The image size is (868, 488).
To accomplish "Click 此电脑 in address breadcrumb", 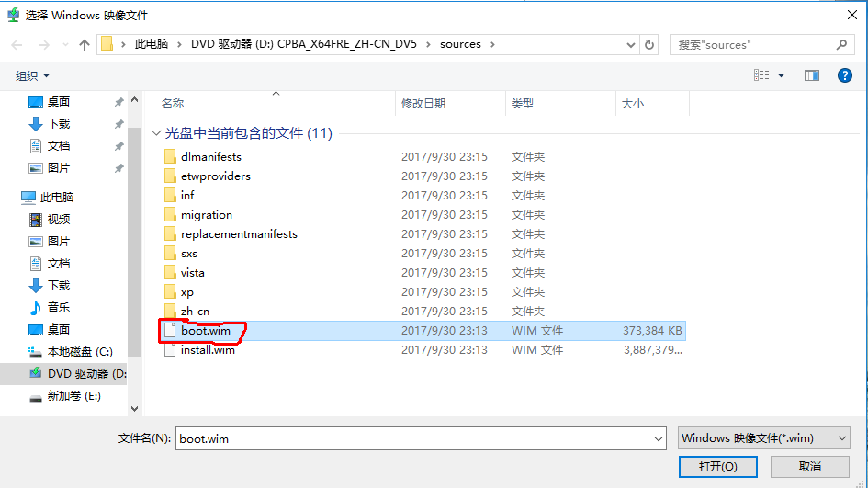I will [x=152, y=44].
